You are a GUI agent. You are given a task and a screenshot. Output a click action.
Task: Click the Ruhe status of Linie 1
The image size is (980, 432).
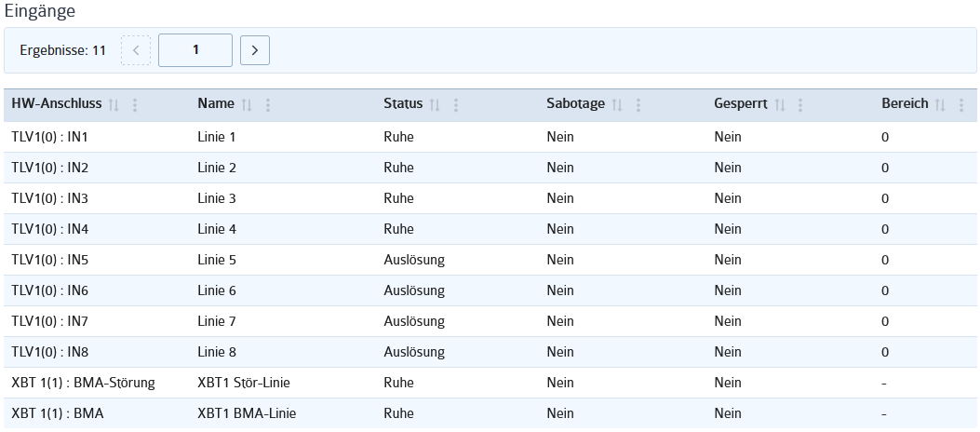398,137
